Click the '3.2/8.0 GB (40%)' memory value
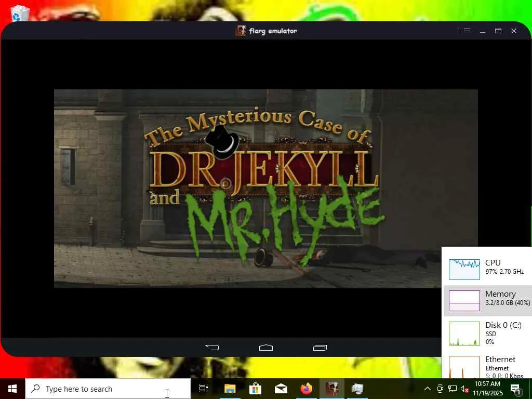532x399 pixels. point(508,303)
